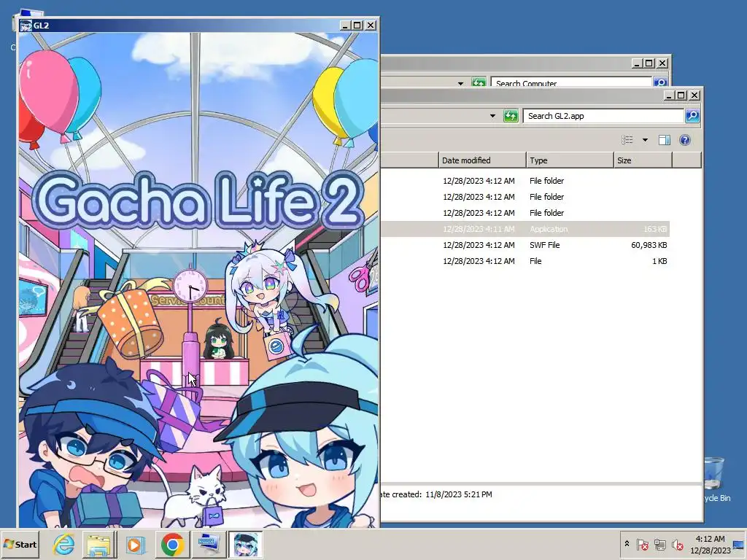Open Google Chrome from the taskbar
This screenshot has width=747, height=560.
172,544
